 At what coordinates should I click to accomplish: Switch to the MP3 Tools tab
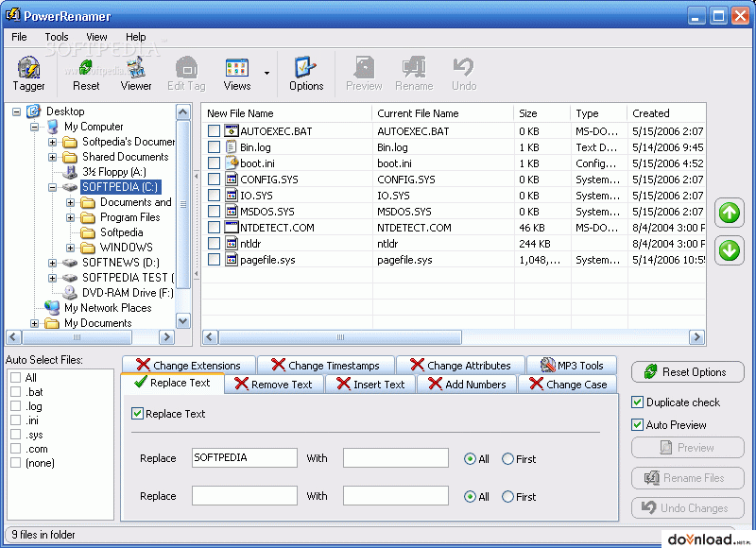(x=572, y=366)
